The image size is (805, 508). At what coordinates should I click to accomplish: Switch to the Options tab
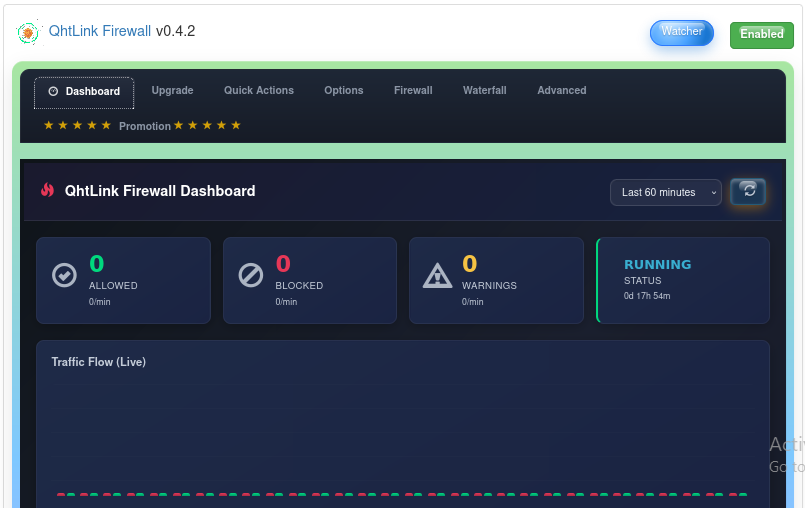coord(343,90)
